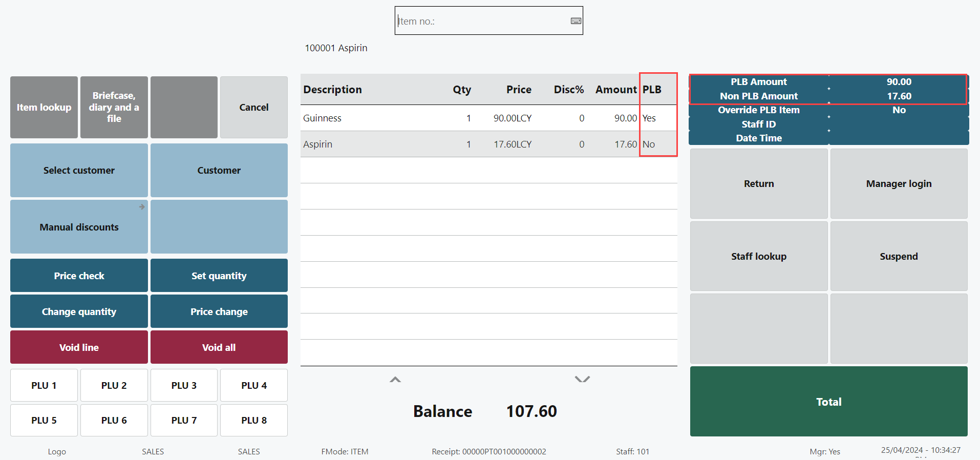Open Staff lookup
The image size is (980, 460).
[758, 257]
